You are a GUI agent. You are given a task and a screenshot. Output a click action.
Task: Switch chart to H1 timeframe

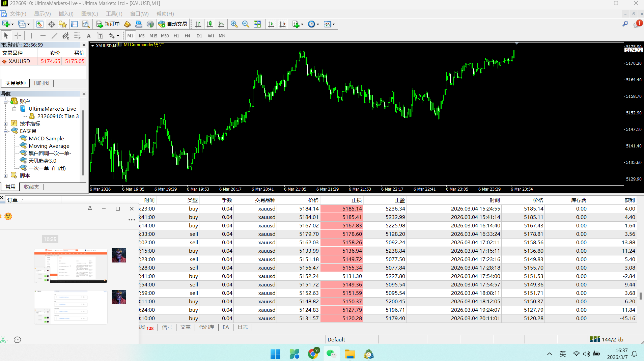pos(176,35)
